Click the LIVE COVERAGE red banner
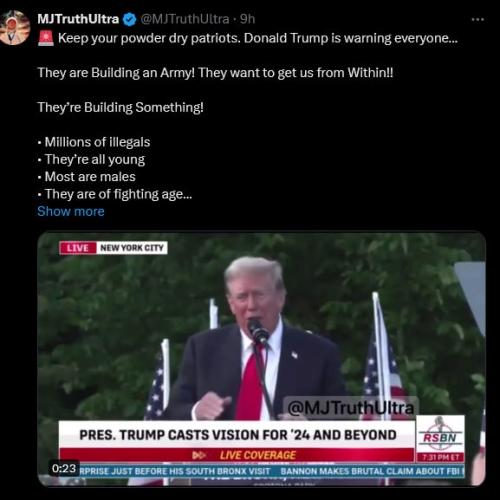The width and height of the screenshot is (500, 500). tap(237, 455)
